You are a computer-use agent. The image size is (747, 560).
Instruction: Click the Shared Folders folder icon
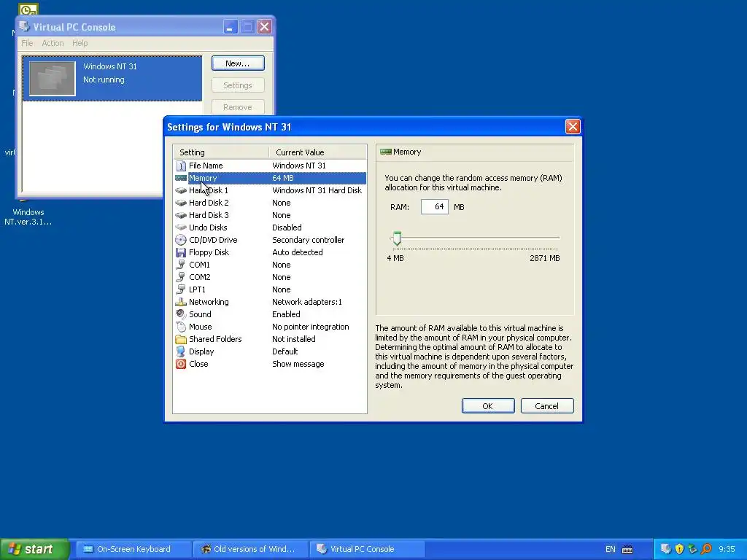(x=181, y=339)
